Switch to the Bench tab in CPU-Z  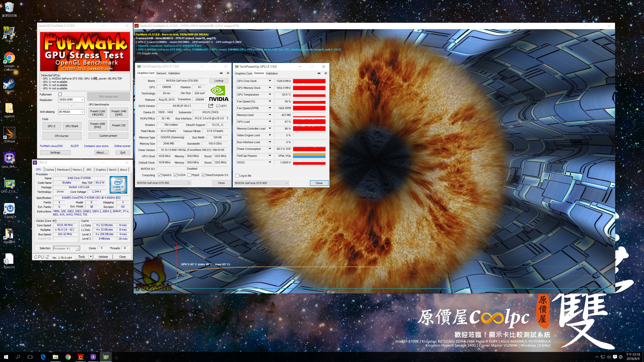pyautogui.click(x=113, y=170)
